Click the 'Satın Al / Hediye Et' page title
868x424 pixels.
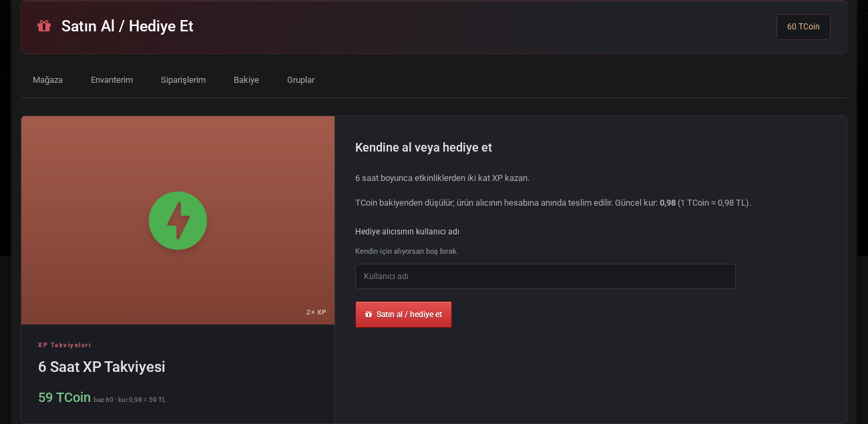pos(128,26)
